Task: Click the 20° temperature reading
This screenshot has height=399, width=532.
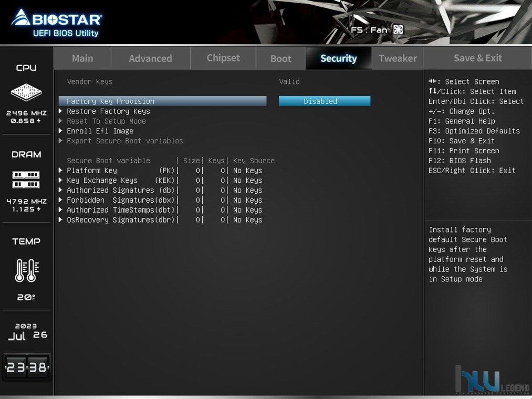Action: 26,297
